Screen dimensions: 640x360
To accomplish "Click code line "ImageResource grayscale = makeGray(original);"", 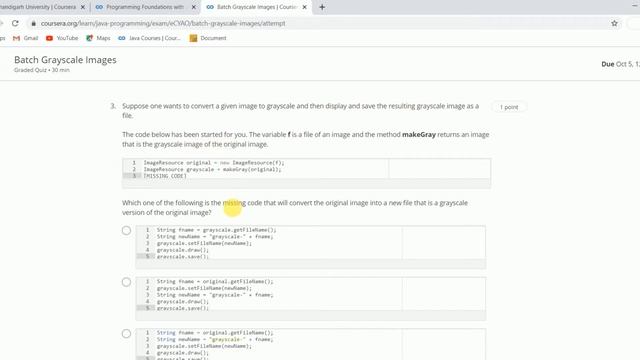I will tap(212, 169).
